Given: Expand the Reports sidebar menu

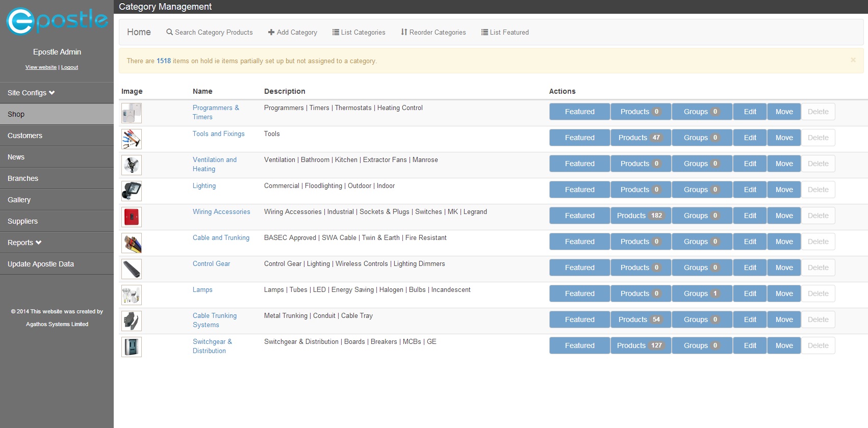Looking at the screenshot, I should coord(24,243).
